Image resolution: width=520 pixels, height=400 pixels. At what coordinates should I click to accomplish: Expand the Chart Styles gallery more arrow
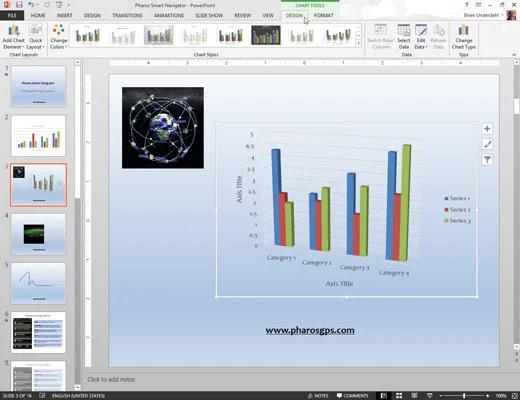[359, 44]
